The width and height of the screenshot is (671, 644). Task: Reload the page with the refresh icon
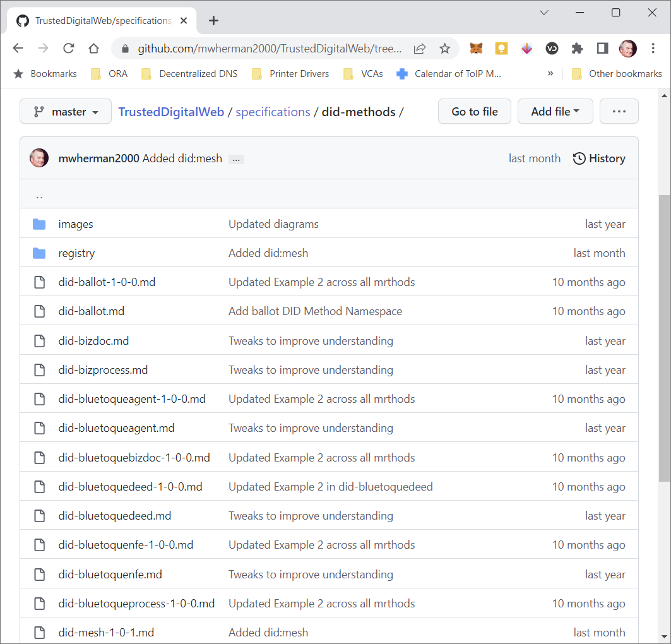coord(68,48)
